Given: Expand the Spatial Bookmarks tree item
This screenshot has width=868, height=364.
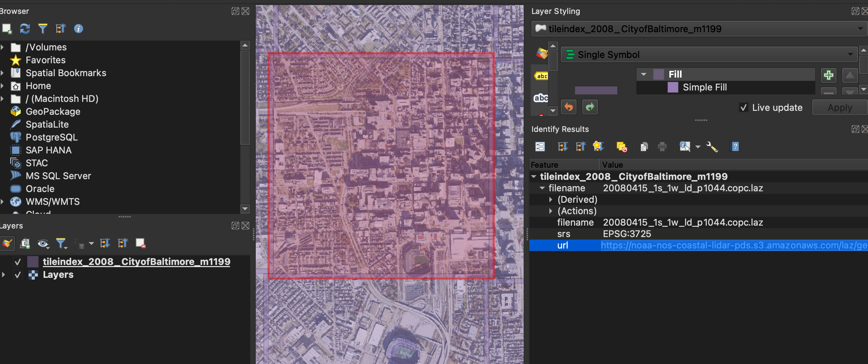Looking at the screenshot, I should coord(3,73).
